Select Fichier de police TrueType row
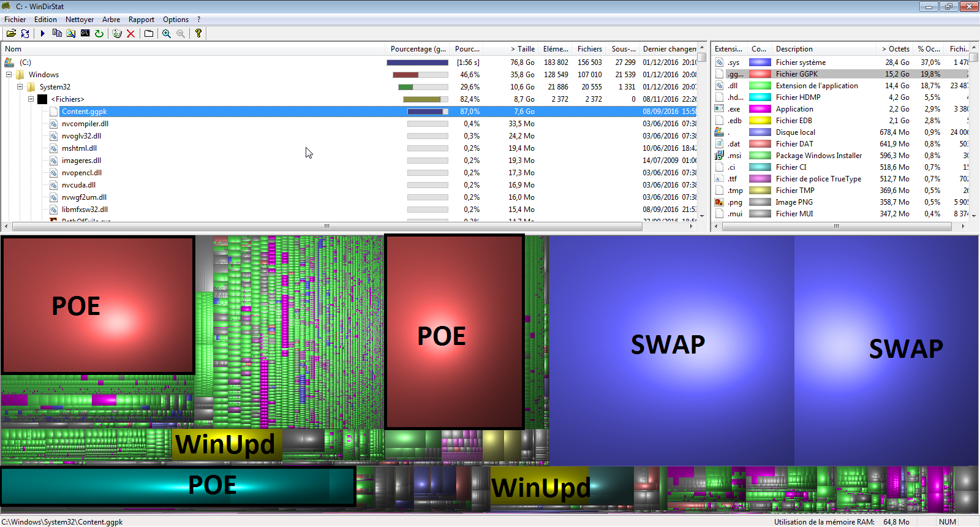The image size is (980, 527). (841, 179)
